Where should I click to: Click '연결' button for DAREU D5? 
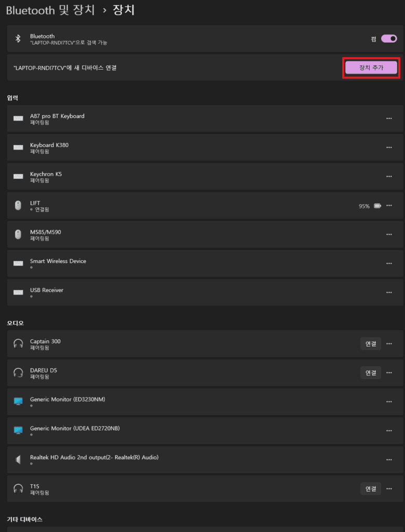point(371,373)
